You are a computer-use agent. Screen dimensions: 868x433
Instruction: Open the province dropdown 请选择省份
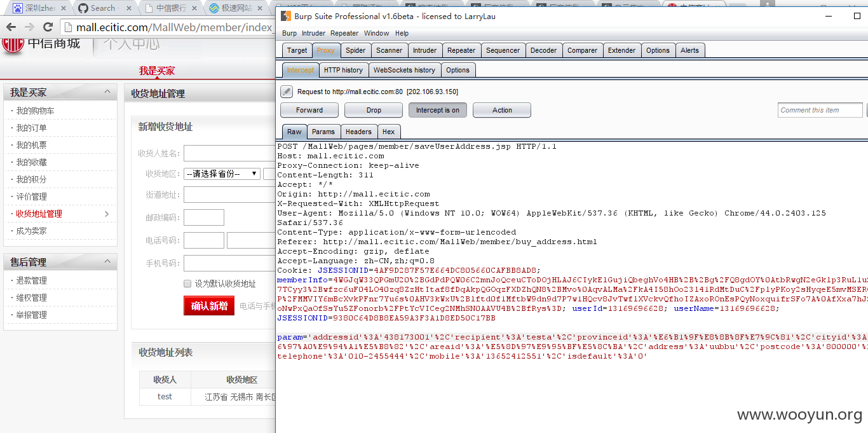point(222,174)
